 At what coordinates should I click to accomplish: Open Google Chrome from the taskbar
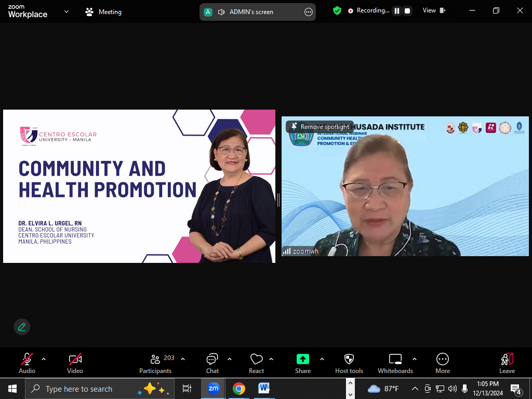239,389
